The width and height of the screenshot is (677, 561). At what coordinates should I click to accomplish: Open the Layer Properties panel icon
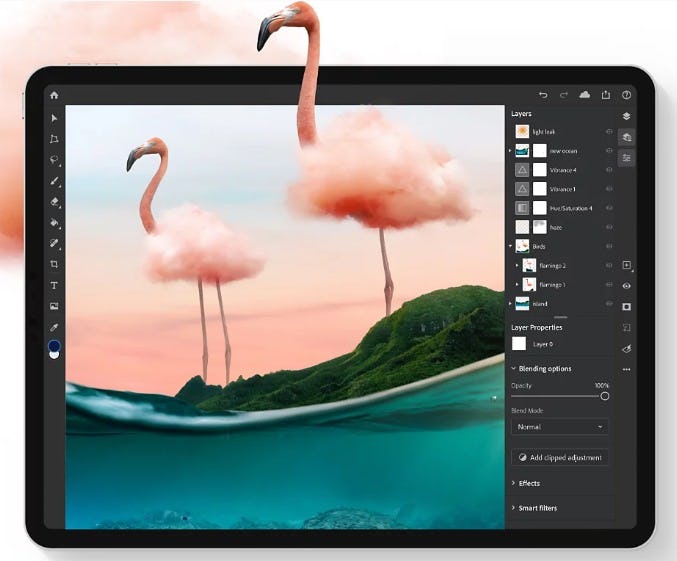[626, 158]
